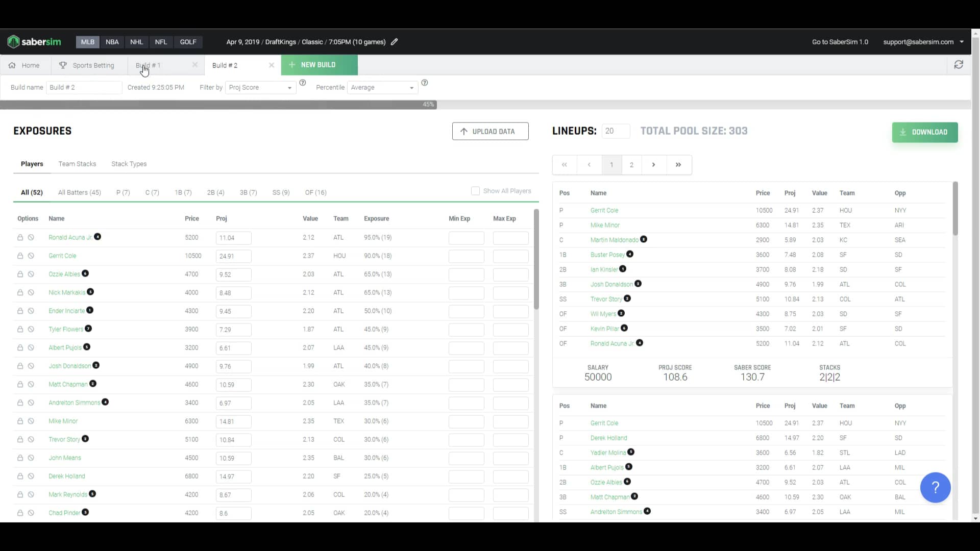Click the Download lineups button
This screenshot has width=980, height=551.
coord(924,132)
